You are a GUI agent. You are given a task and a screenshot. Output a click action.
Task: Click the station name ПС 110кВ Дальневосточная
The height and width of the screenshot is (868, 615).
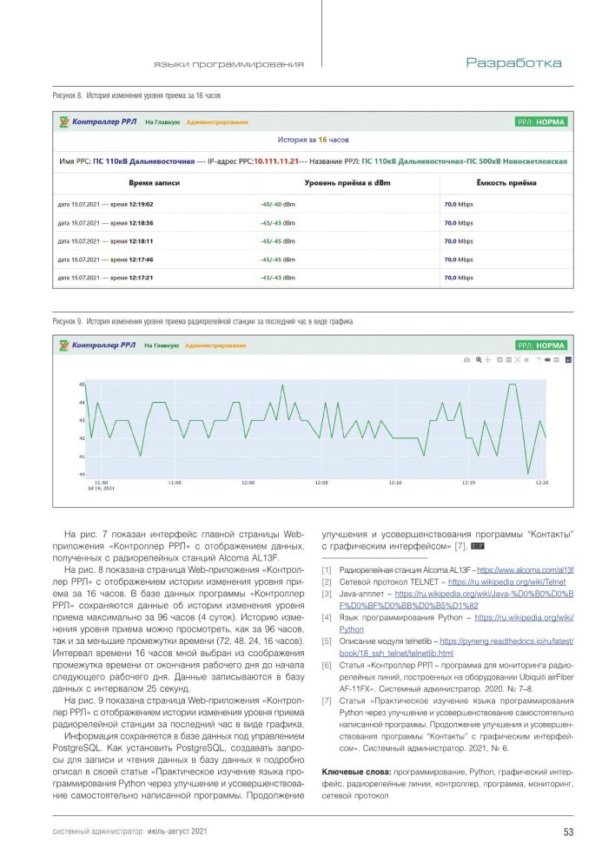tap(143, 161)
